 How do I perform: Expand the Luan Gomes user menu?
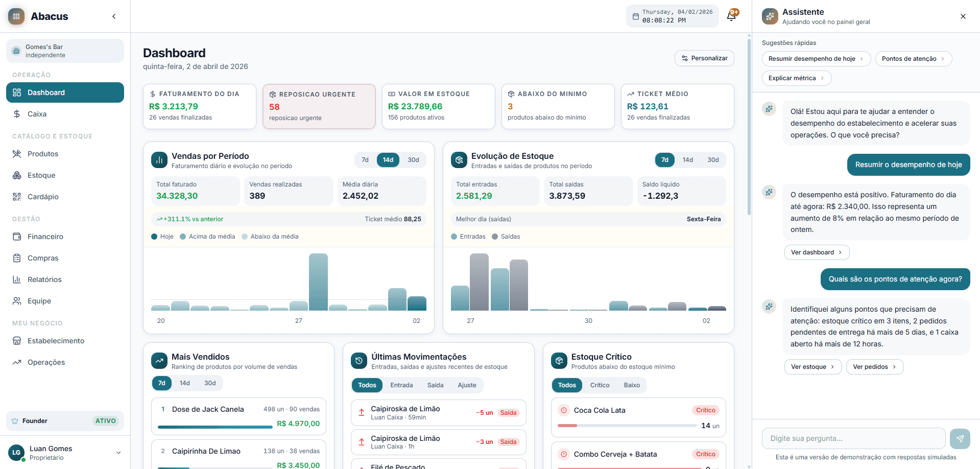tap(118, 453)
